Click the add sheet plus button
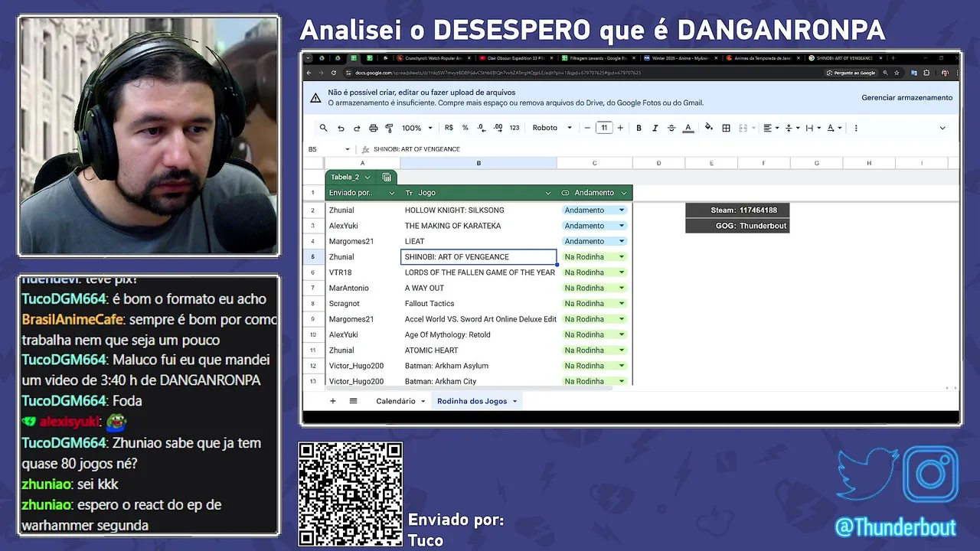This screenshot has width=980, height=551. coord(332,401)
